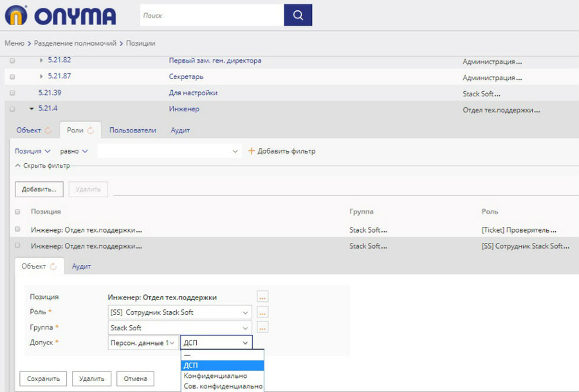Viewport: 579px width, 392px height.
Task: Click ellipsis button next to Роль field
Action: pyautogui.click(x=262, y=312)
